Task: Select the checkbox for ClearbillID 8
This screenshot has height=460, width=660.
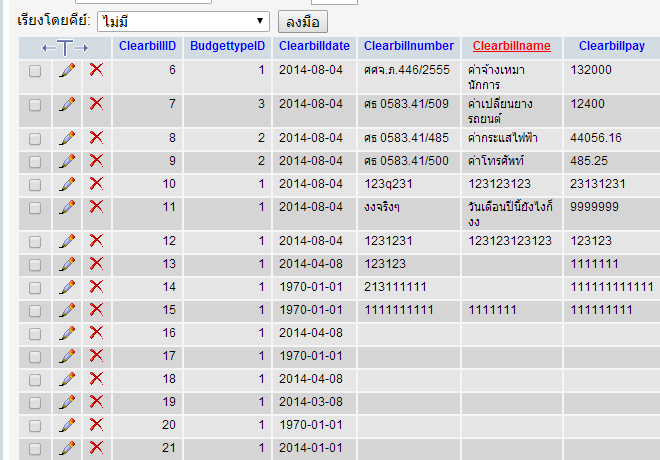Action: coord(35,139)
